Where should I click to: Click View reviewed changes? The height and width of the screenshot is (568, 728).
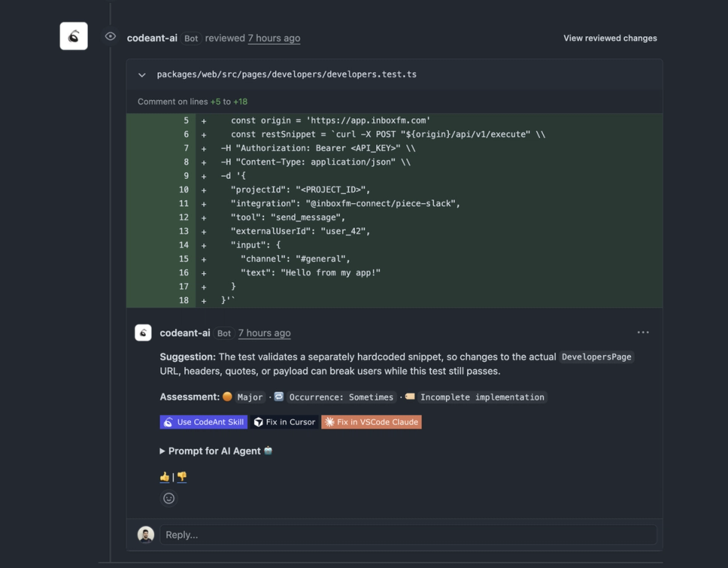pos(610,38)
